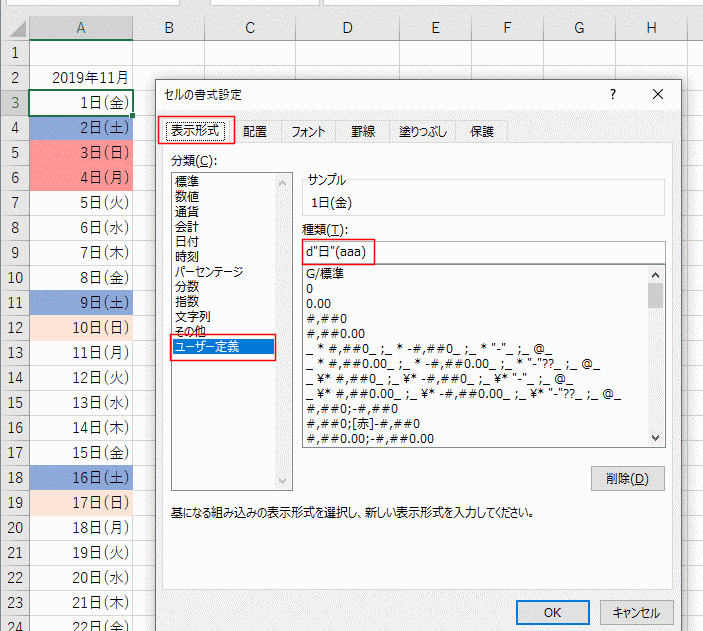
Task: Open the 罫線 tab
Action: 363,131
